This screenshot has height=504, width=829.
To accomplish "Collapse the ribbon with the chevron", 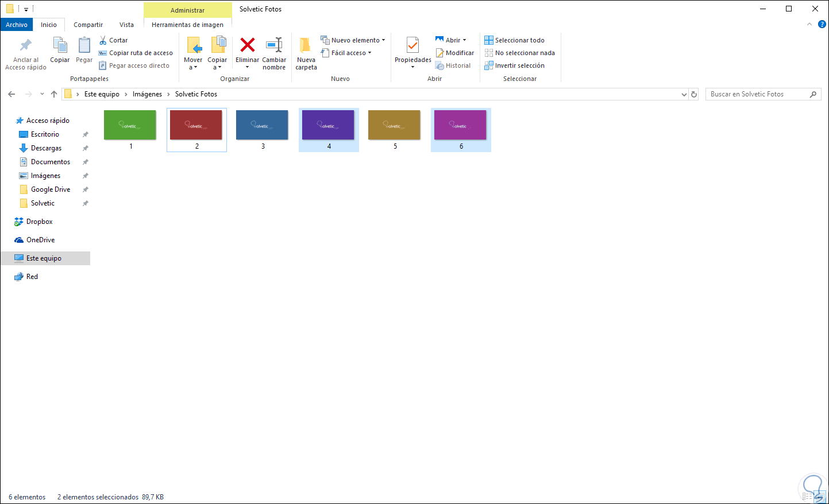I will tap(809, 24).
